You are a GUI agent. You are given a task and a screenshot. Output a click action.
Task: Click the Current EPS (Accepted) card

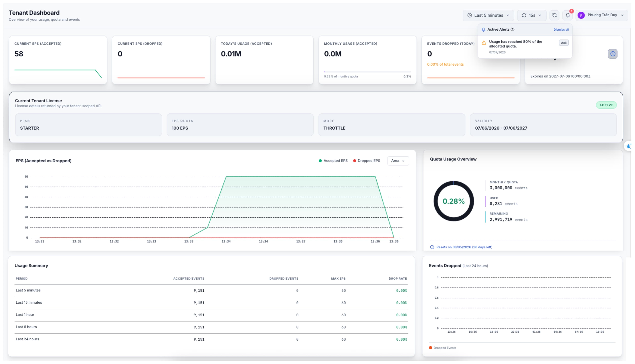click(58, 60)
